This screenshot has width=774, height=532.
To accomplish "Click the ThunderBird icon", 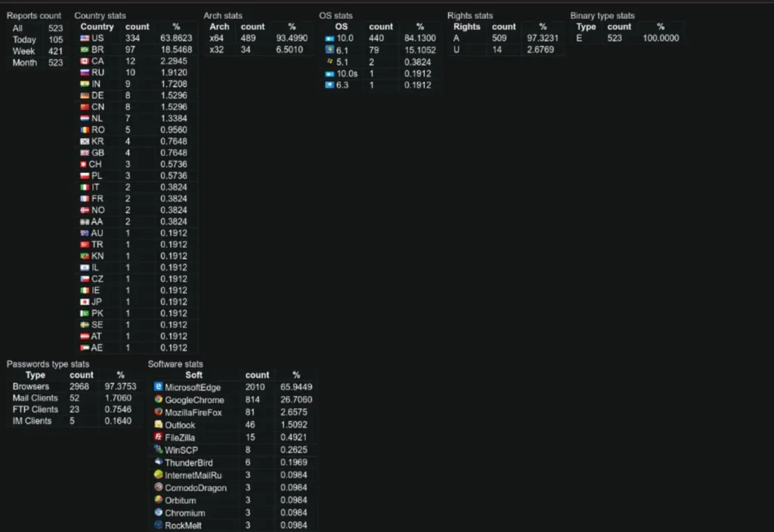I will point(159,462).
